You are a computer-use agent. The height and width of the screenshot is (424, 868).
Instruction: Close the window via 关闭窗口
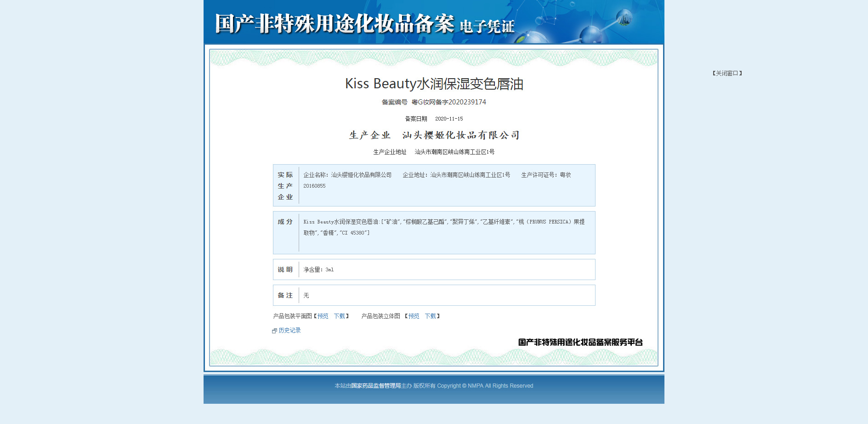(x=727, y=73)
